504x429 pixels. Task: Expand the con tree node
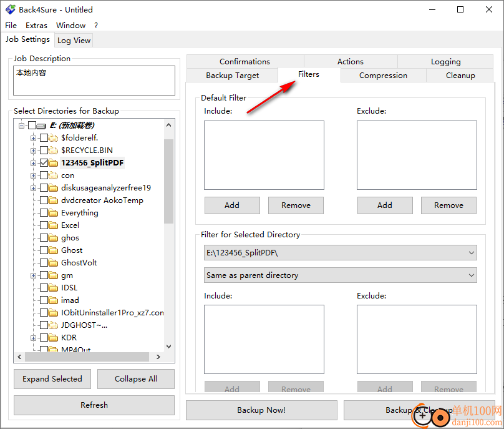coord(34,175)
